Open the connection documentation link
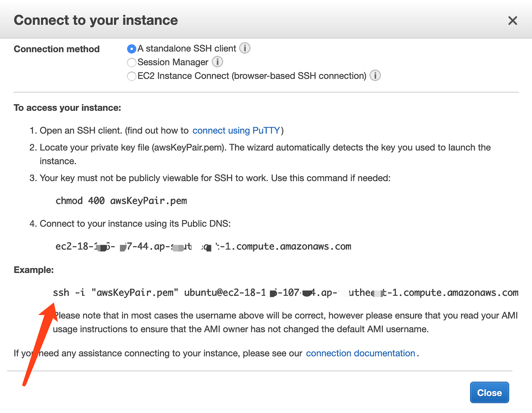 360,353
